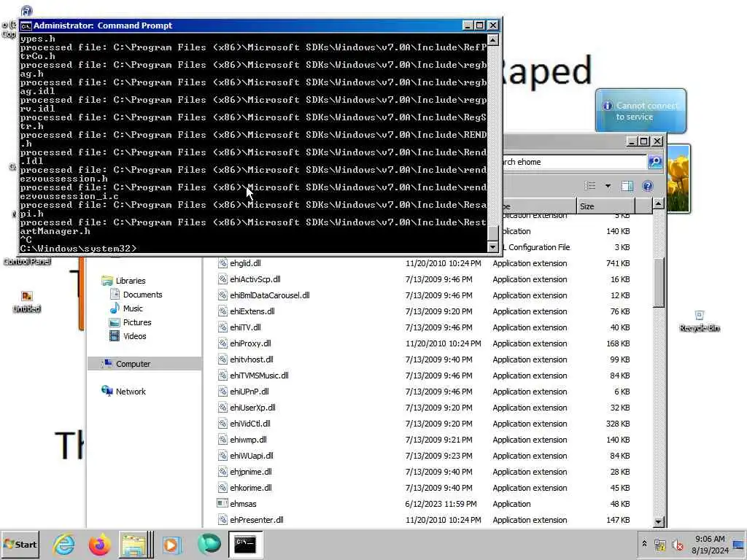Click the 741 KB size cell
Viewport: 747px width, 560px height.
click(618, 263)
